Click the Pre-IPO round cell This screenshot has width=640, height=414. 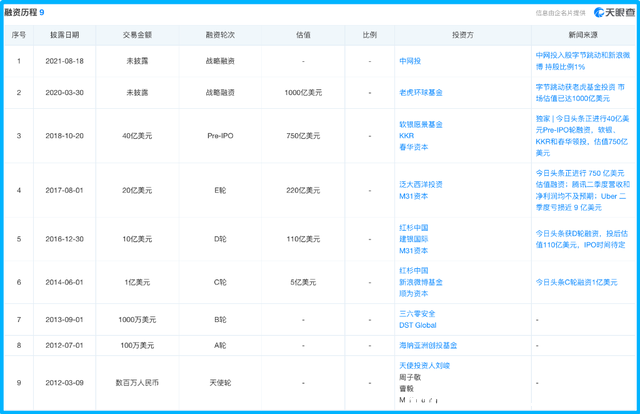[x=220, y=136]
